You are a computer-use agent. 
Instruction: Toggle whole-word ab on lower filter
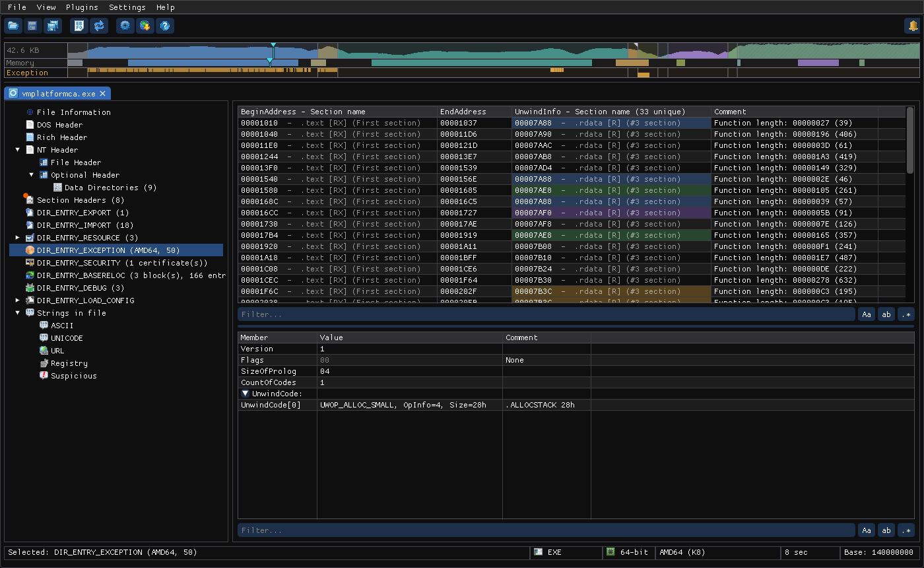pos(886,530)
